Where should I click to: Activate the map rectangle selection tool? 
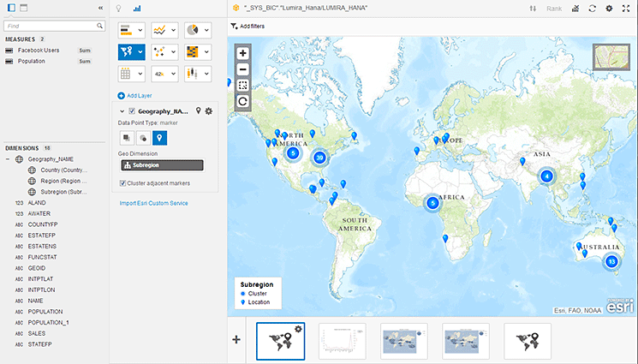pos(243,86)
